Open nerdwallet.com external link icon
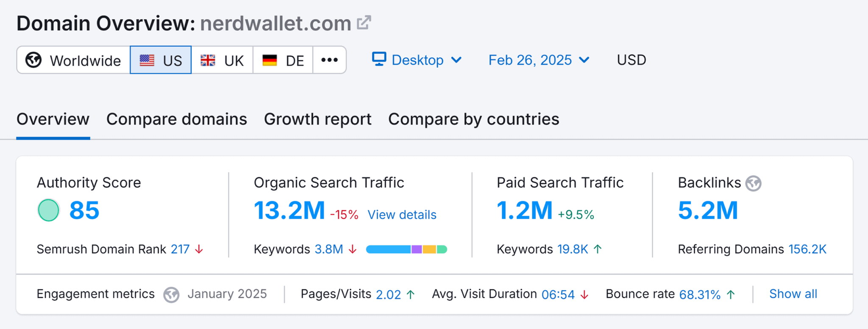 364,22
